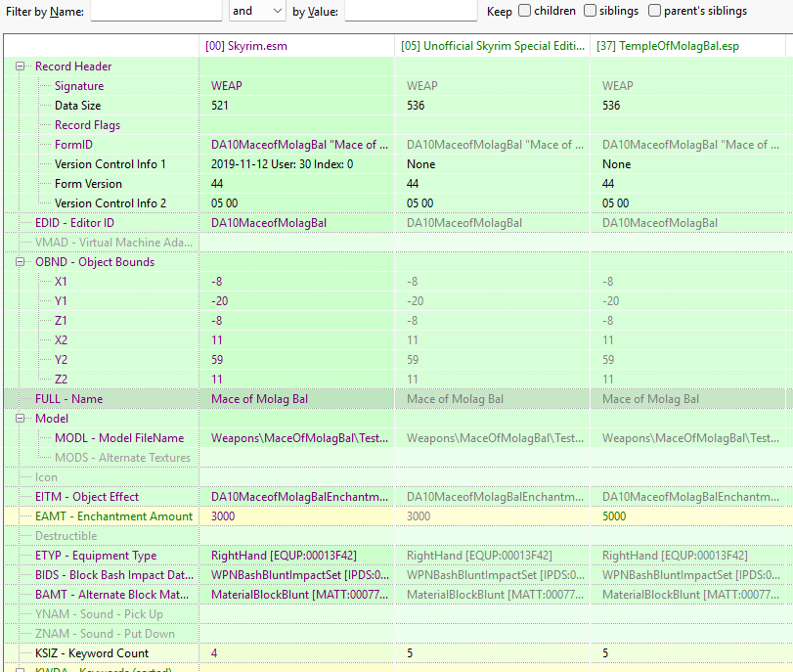This screenshot has width=793, height=672.
Task: Select the Unofficial Skyrim Special Edition column header
Action: tap(492, 46)
